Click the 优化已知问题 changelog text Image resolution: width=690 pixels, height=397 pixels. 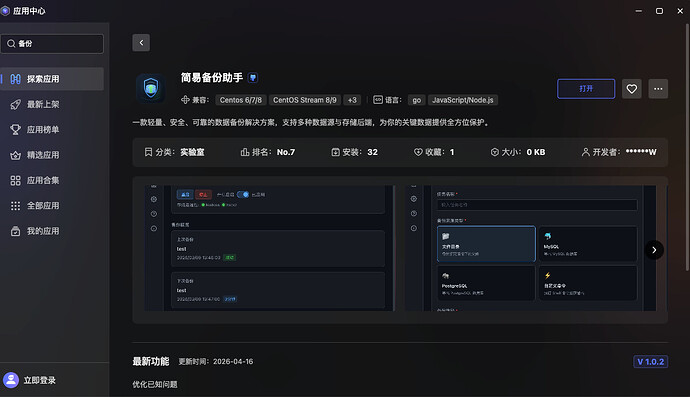[x=155, y=384]
